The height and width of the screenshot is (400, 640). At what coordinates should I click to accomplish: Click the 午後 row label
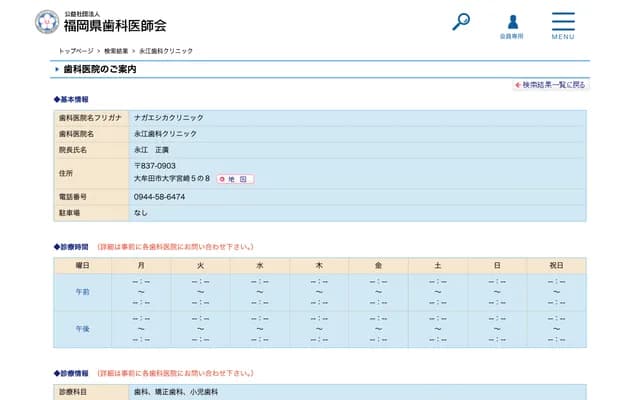82,329
